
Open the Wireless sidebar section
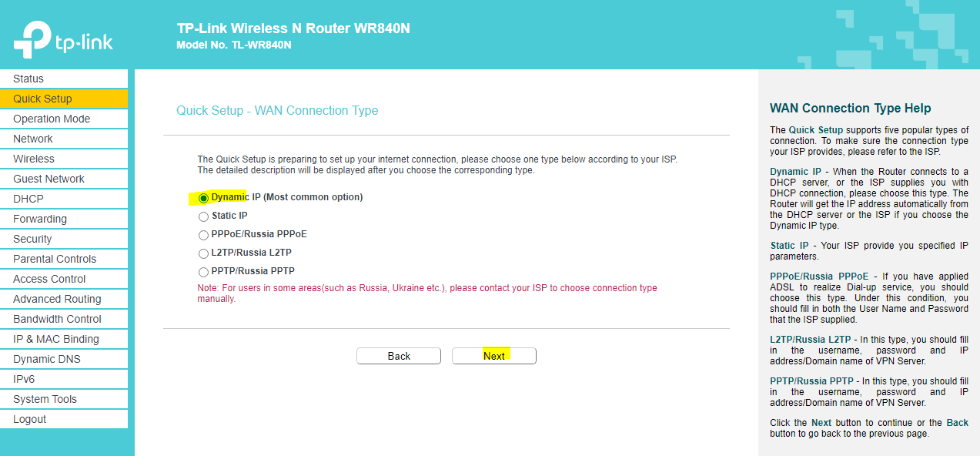(x=64, y=159)
